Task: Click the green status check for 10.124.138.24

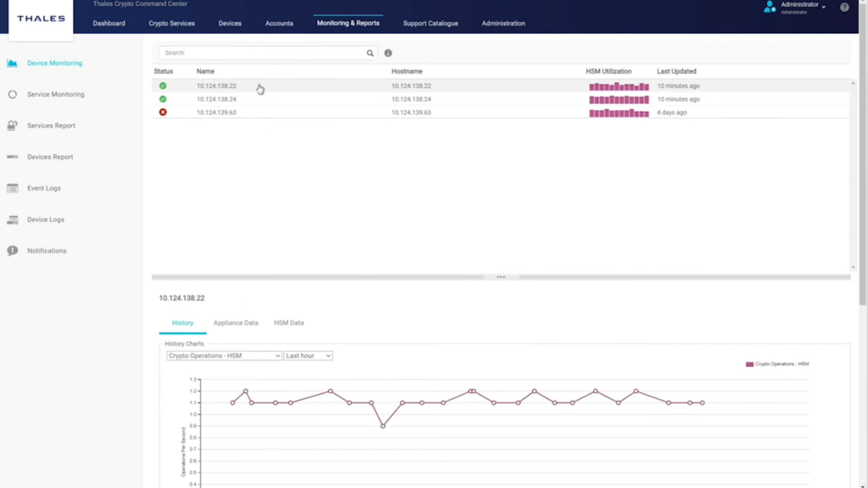Action: (x=163, y=99)
